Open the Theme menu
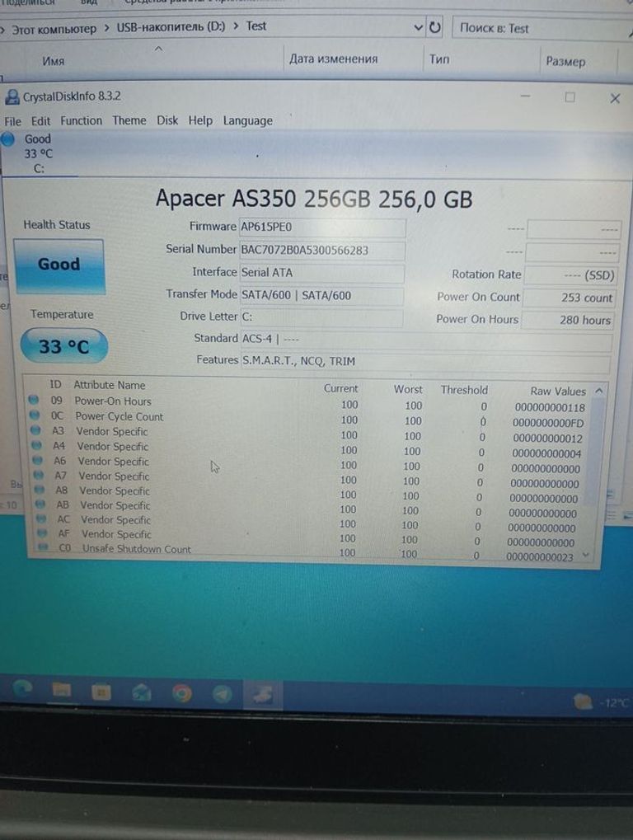The width and height of the screenshot is (633, 840). click(x=129, y=120)
